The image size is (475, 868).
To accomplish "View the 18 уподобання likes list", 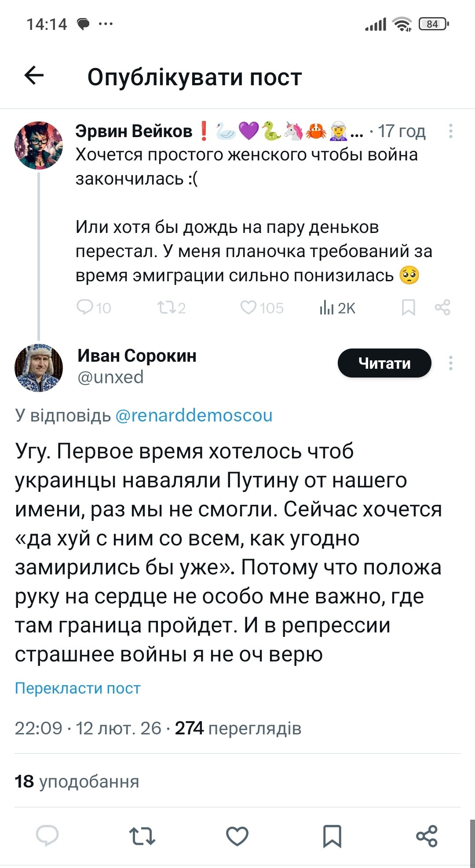I will (x=77, y=781).
